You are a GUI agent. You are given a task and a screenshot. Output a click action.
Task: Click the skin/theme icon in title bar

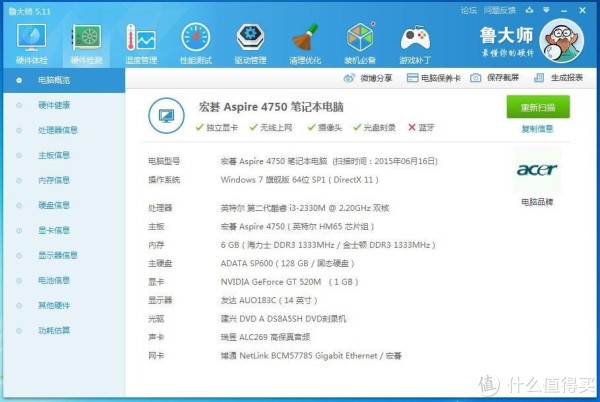pyautogui.click(x=530, y=10)
